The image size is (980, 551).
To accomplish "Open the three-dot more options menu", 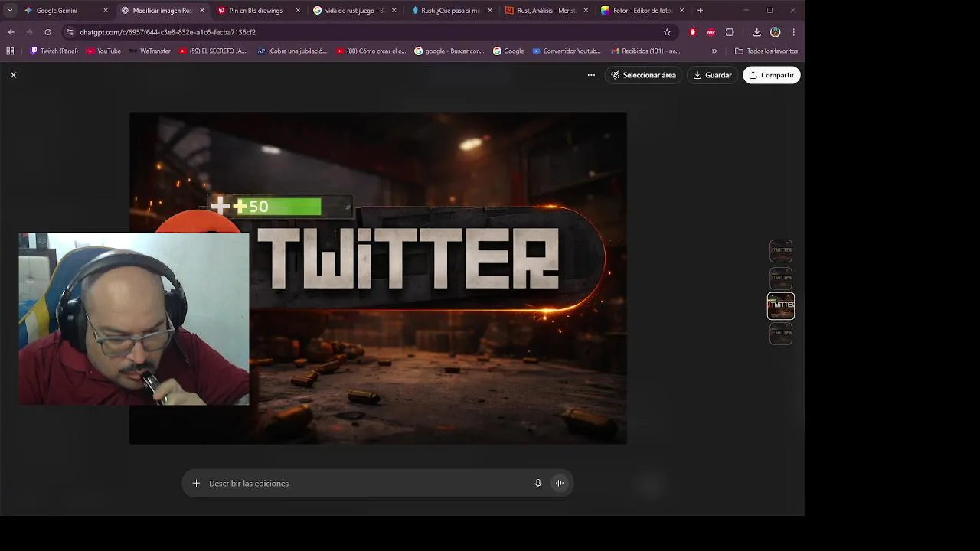I will pos(591,75).
